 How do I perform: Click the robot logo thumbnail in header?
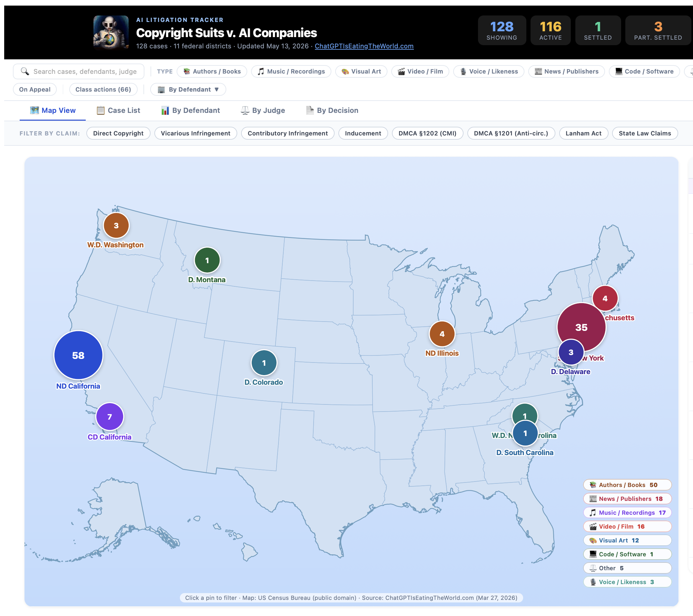coord(111,32)
